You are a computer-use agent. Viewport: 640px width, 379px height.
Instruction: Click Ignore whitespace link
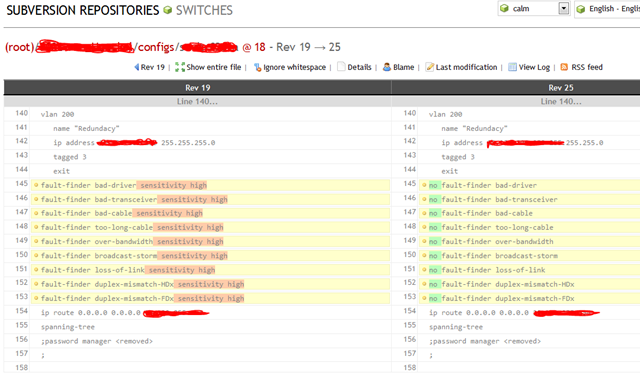click(294, 67)
